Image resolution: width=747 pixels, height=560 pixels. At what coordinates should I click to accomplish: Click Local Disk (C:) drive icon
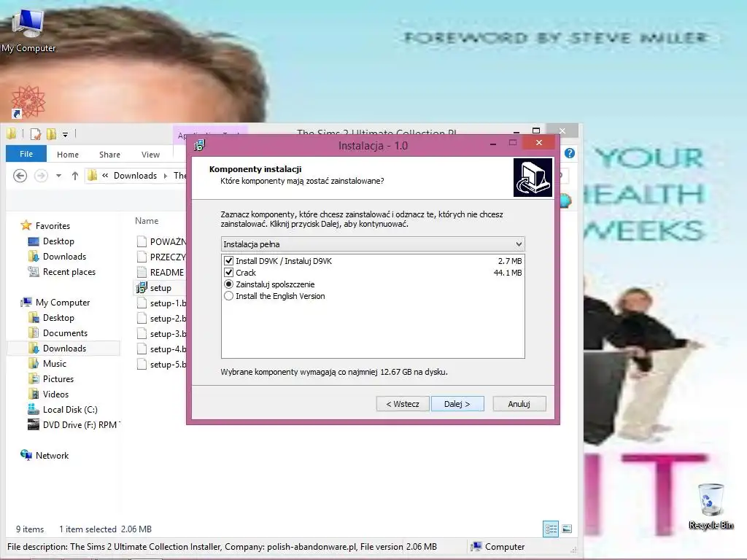coord(34,409)
